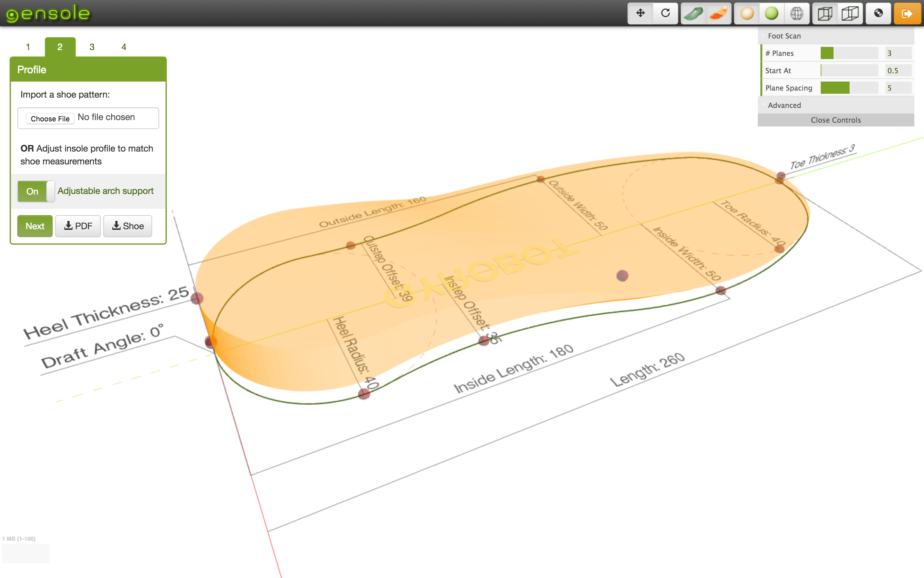Click the toe thickness control point
The image size is (924, 578).
[x=781, y=177]
